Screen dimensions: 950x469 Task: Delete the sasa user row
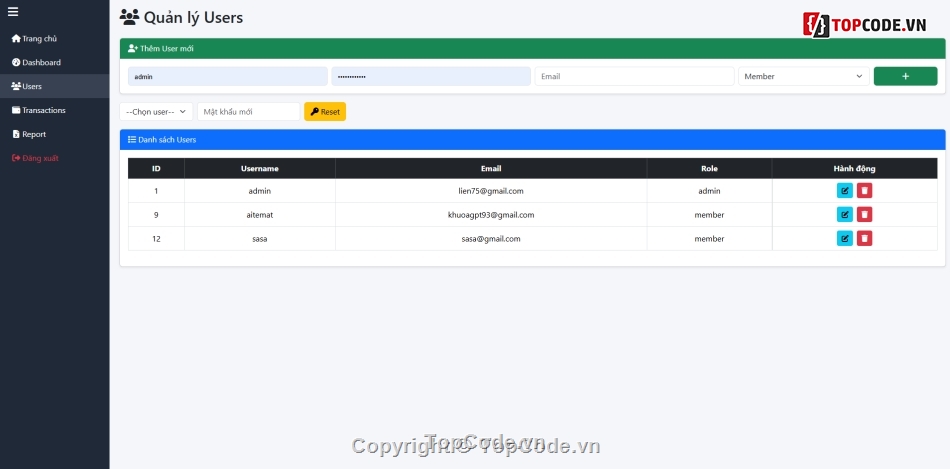865,238
